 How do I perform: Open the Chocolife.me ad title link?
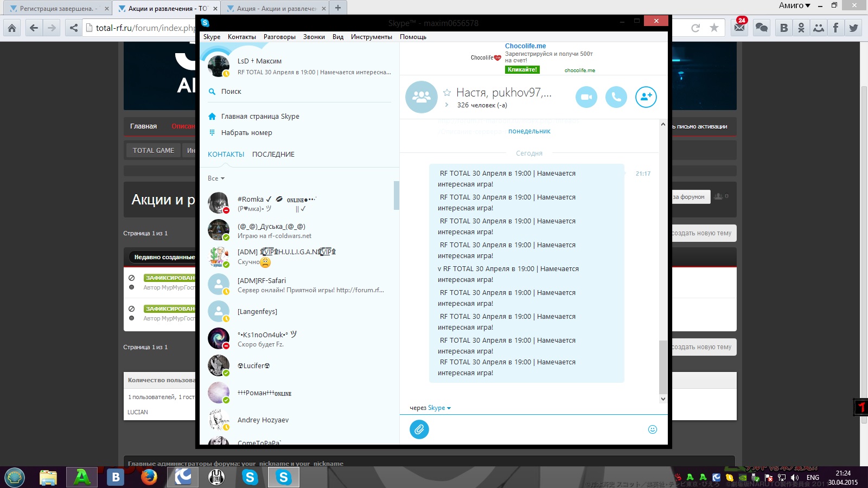525,46
